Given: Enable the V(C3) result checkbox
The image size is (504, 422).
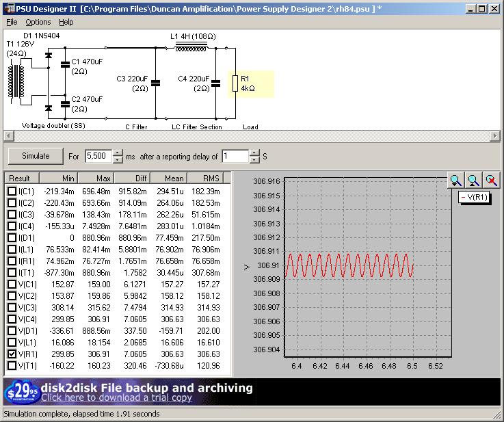Looking at the screenshot, I should (12, 308).
